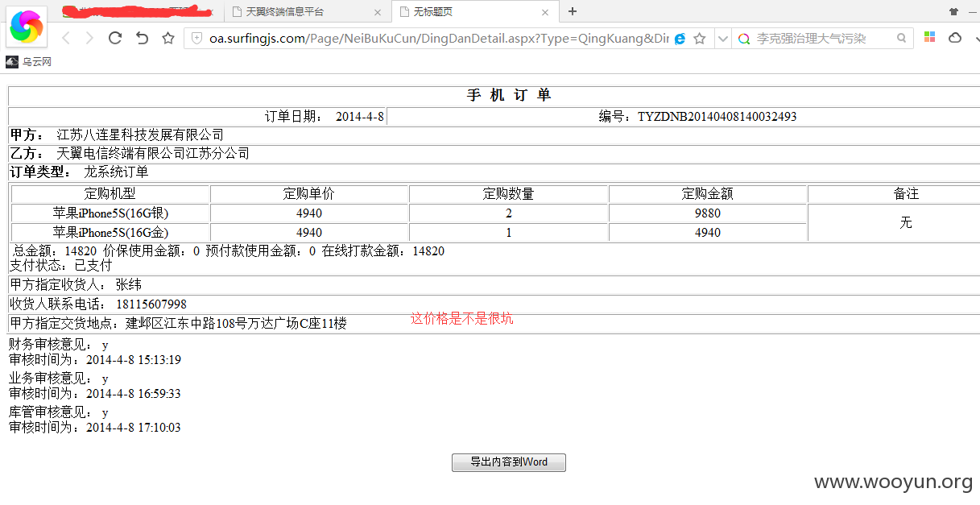Reload the current page

click(x=115, y=38)
